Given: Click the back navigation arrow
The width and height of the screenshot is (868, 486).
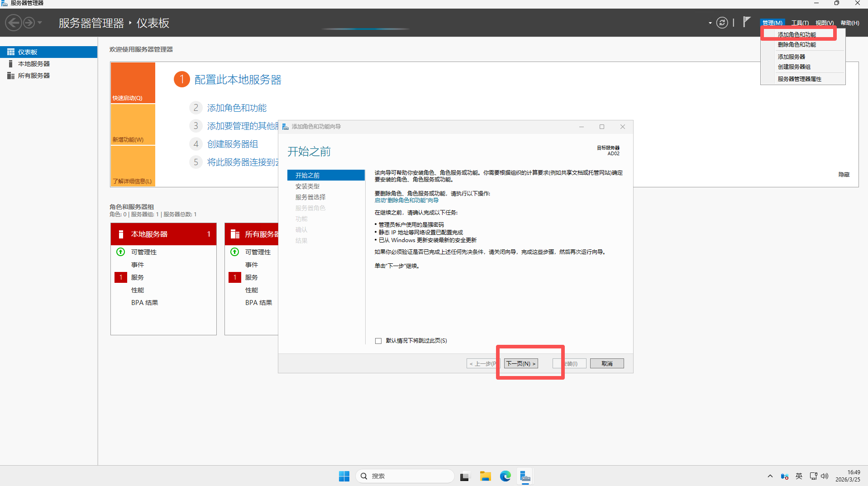Looking at the screenshot, I should coord(14,23).
